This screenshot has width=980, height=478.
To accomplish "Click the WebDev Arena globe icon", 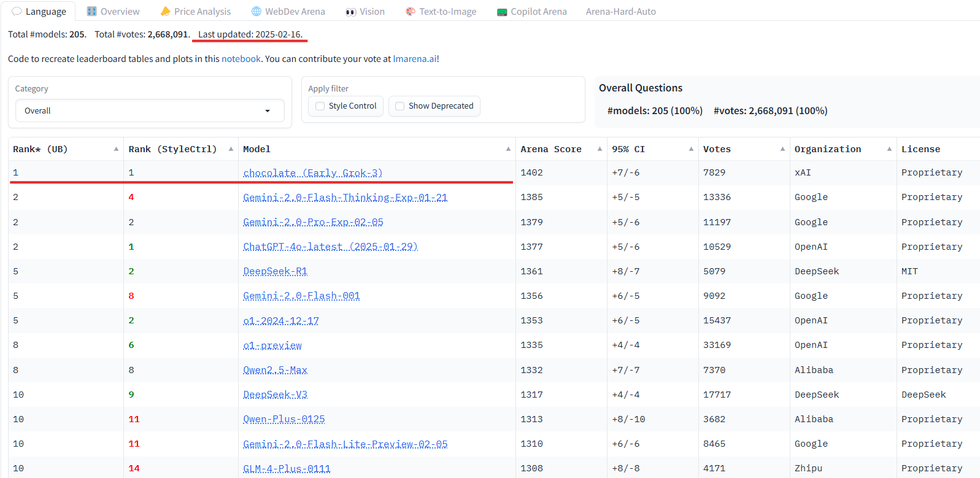I will click(x=257, y=11).
